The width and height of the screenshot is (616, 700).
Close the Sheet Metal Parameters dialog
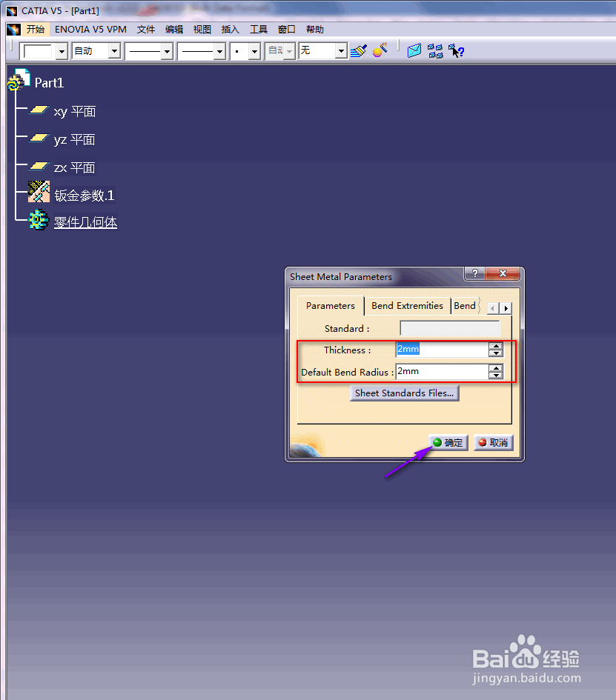point(503,273)
